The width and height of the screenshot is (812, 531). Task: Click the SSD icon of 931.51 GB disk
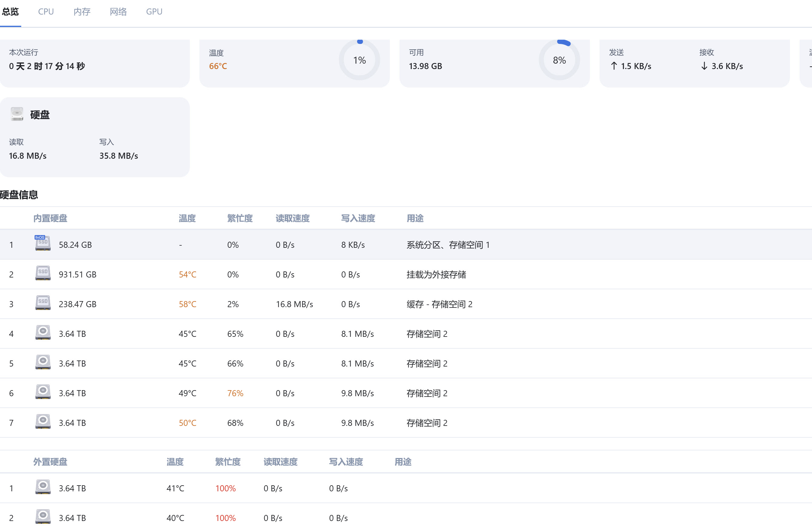[x=43, y=273]
